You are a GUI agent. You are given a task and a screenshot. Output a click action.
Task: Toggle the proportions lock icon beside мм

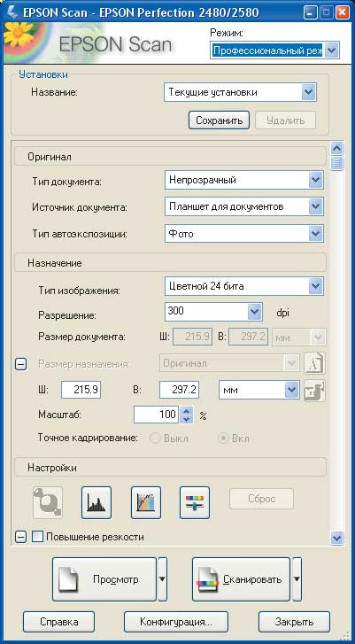[314, 390]
